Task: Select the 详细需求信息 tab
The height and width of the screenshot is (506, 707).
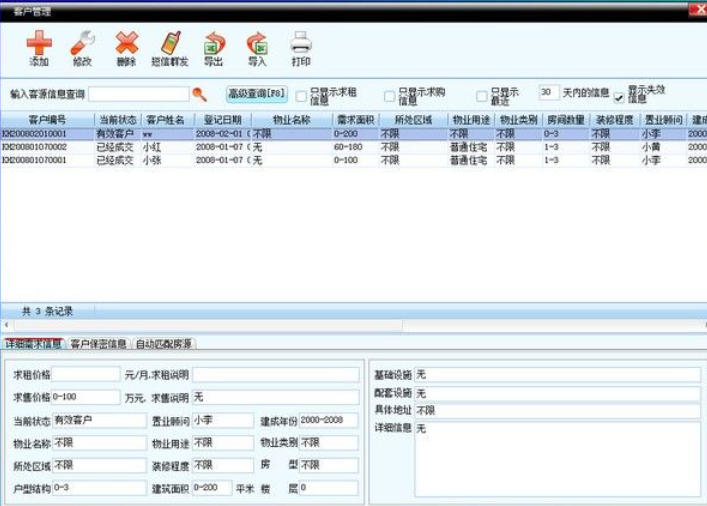Action: click(x=33, y=344)
